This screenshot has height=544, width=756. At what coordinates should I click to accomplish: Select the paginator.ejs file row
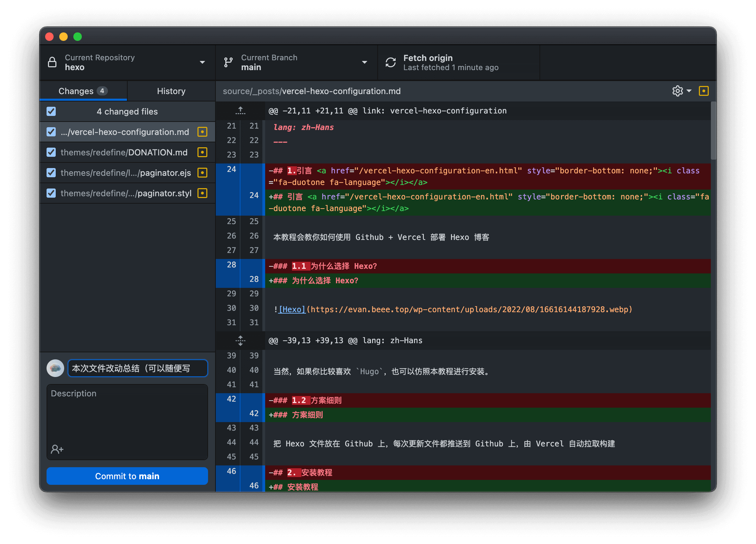pyautogui.click(x=127, y=173)
